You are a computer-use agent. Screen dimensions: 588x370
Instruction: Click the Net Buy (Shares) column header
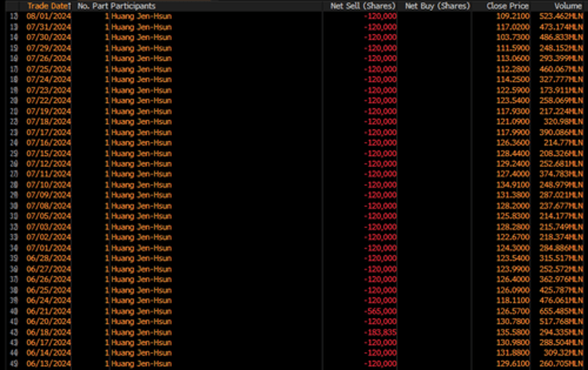tap(438, 6)
